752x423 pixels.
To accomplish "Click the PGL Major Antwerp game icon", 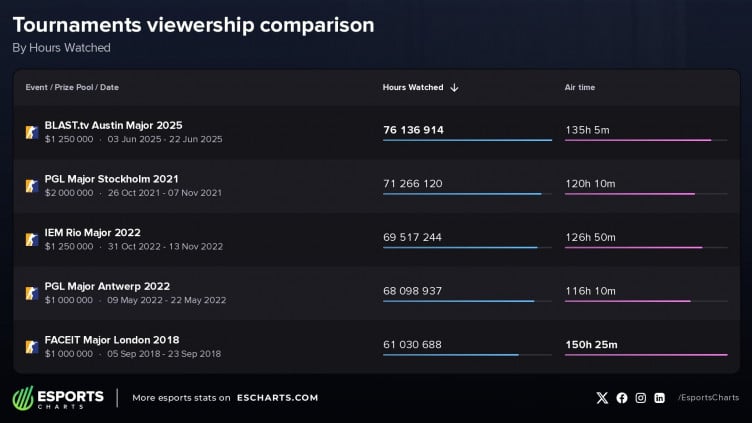I will 32,293.
